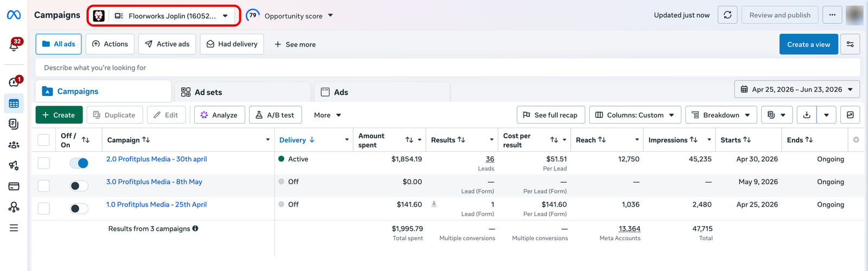
Task: Click the 36 Leads result value
Action: [490, 159]
